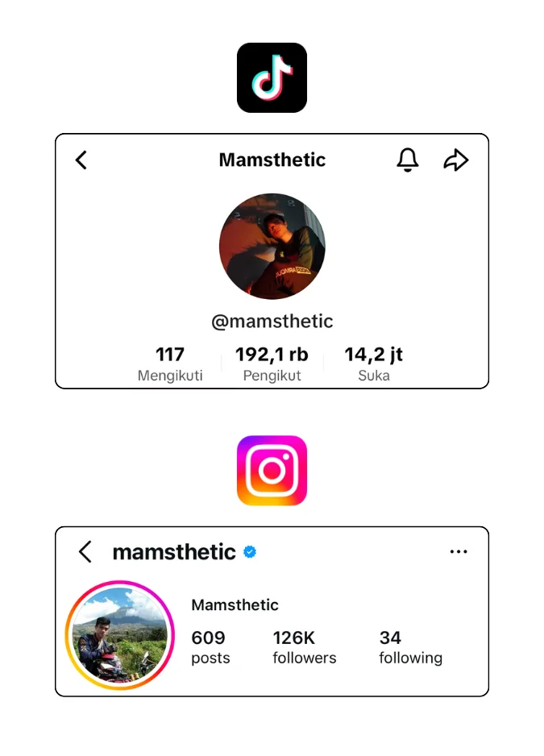Tap the TikTok back arrow
This screenshot has width=544, height=756.
pos(81,160)
